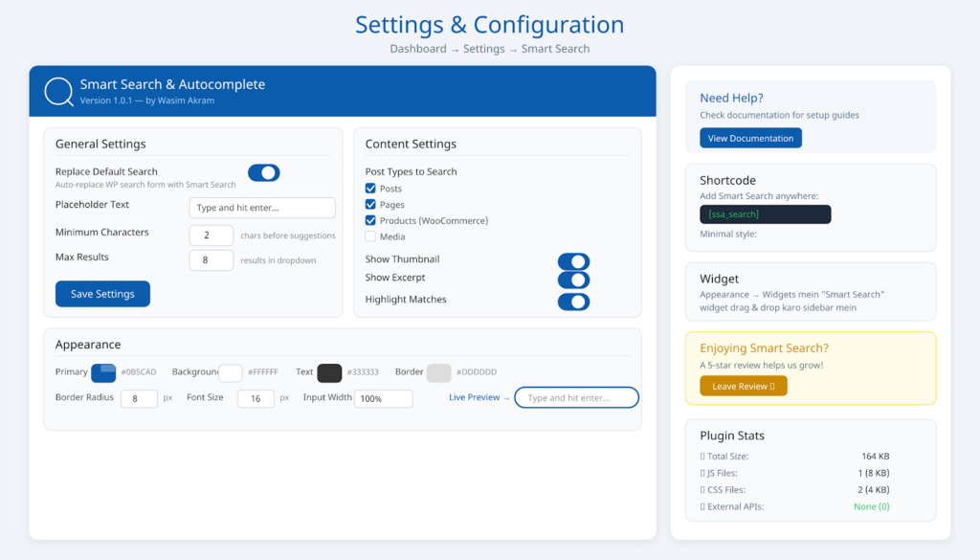Select the [ssa_search] shortcode snippet
This screenshot has height=560, width=980.
(765, 214)
